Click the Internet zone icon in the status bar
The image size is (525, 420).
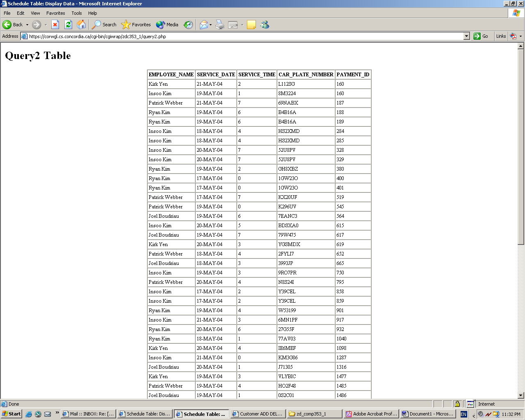[x=470, y=404]
